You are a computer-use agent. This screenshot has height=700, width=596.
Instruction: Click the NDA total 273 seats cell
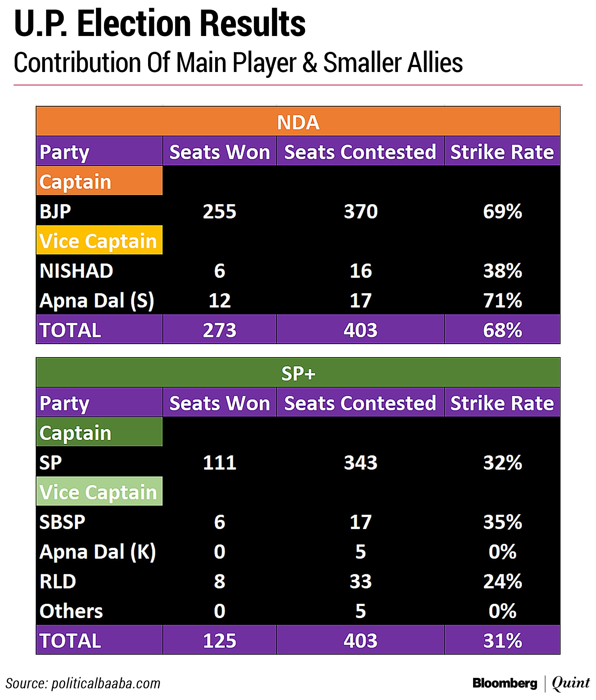pos(219,330)
